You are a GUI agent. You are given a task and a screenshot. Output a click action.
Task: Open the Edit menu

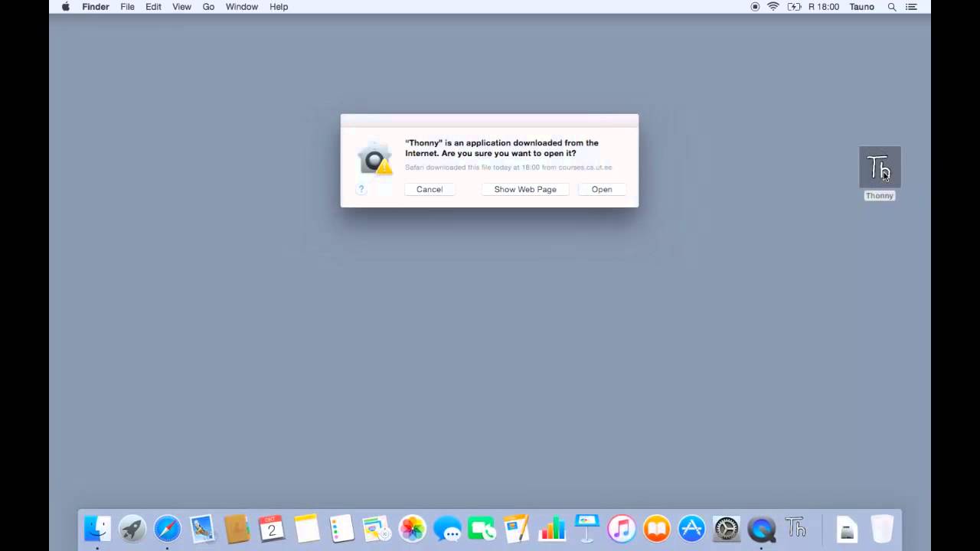[x=153, y=7]
